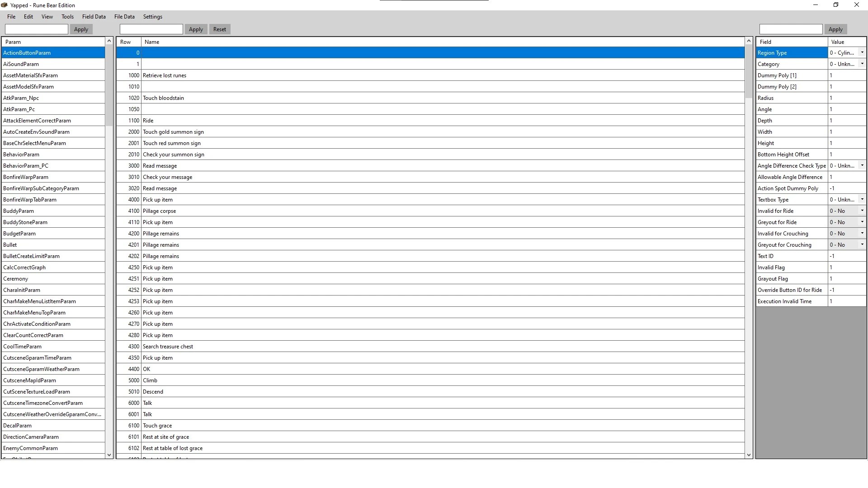Click the Yapped app icon in title bar
The width and height of the screenshot is (868, 488).
(x=5, y=5)
